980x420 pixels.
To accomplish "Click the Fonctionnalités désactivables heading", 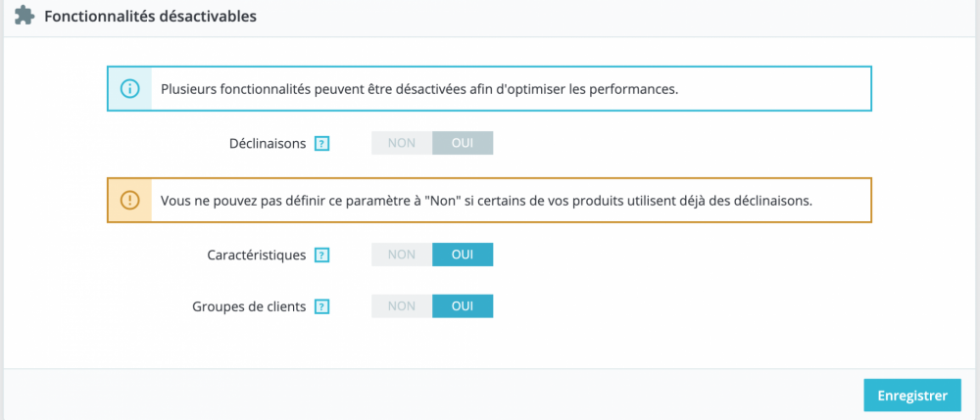I will 151,17.
